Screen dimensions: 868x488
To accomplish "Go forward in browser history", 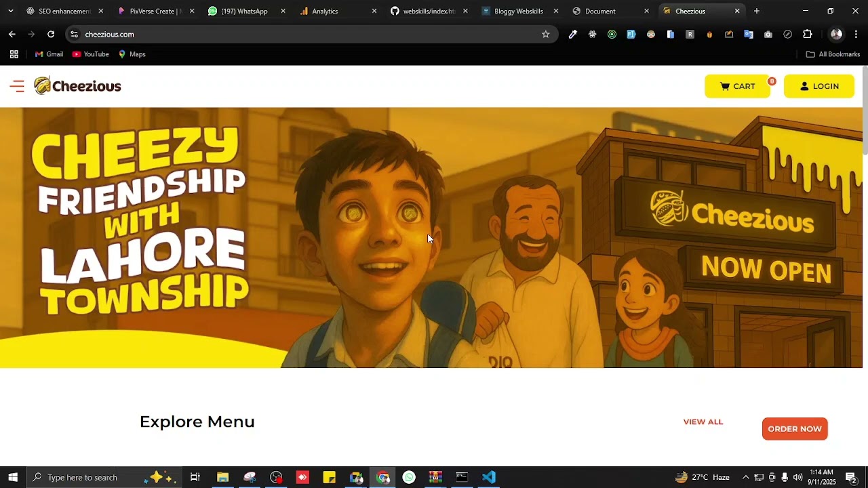I will pos(31,34).
